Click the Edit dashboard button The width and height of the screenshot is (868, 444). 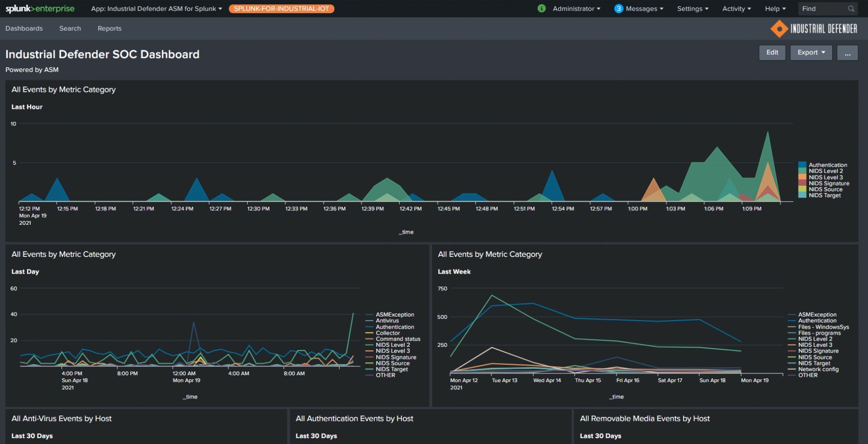click(772, 52)
